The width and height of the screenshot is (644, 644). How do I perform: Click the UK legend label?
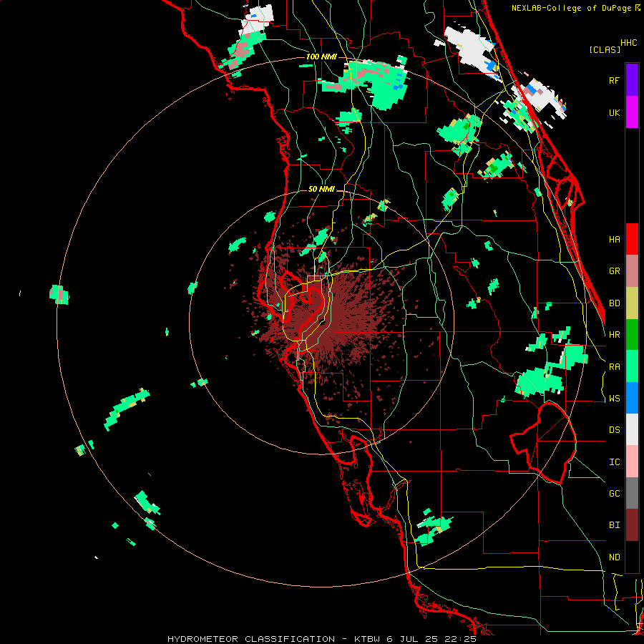614,112
